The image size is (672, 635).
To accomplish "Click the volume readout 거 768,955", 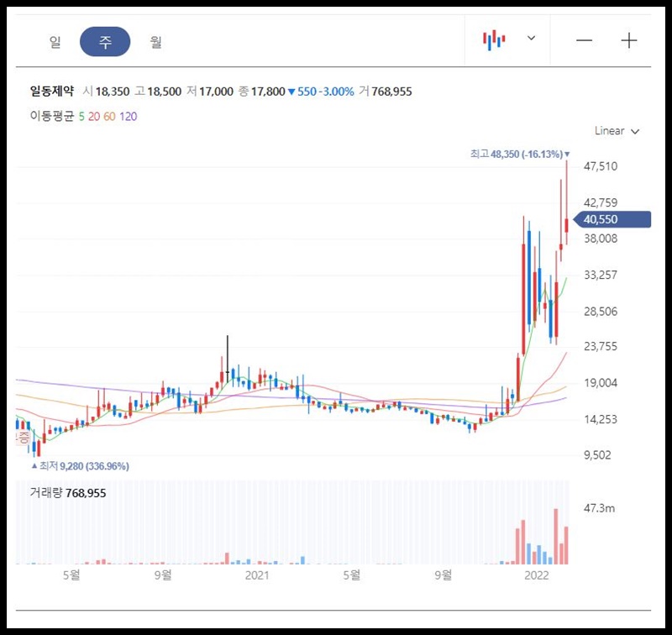I will pos(386,92).
